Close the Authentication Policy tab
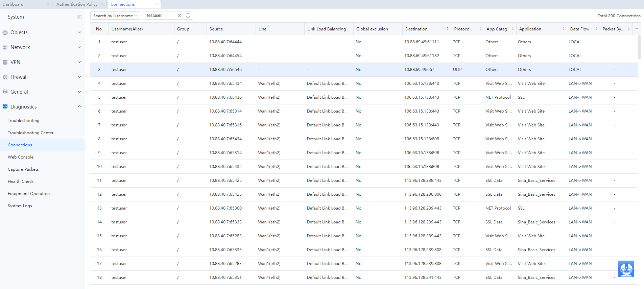 102,4
